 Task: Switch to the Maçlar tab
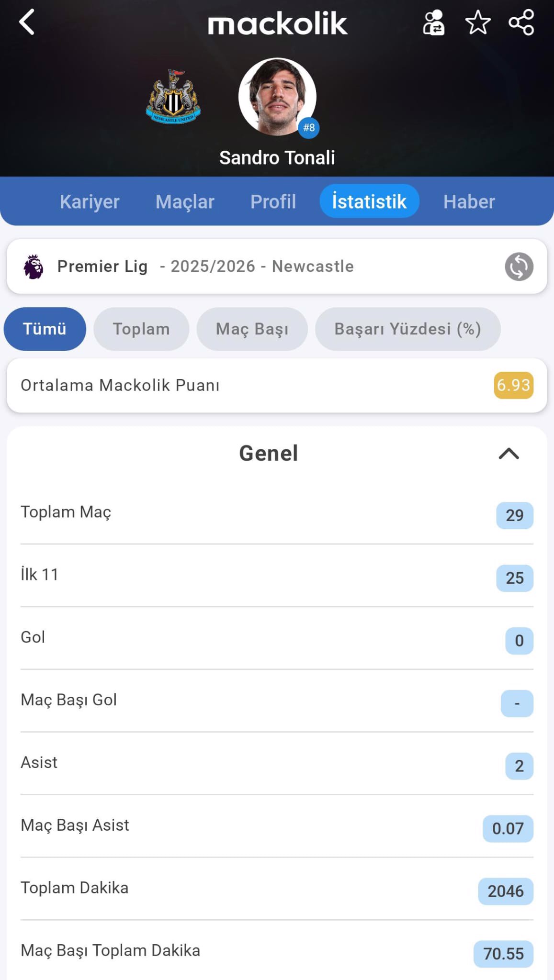[185, 201]
